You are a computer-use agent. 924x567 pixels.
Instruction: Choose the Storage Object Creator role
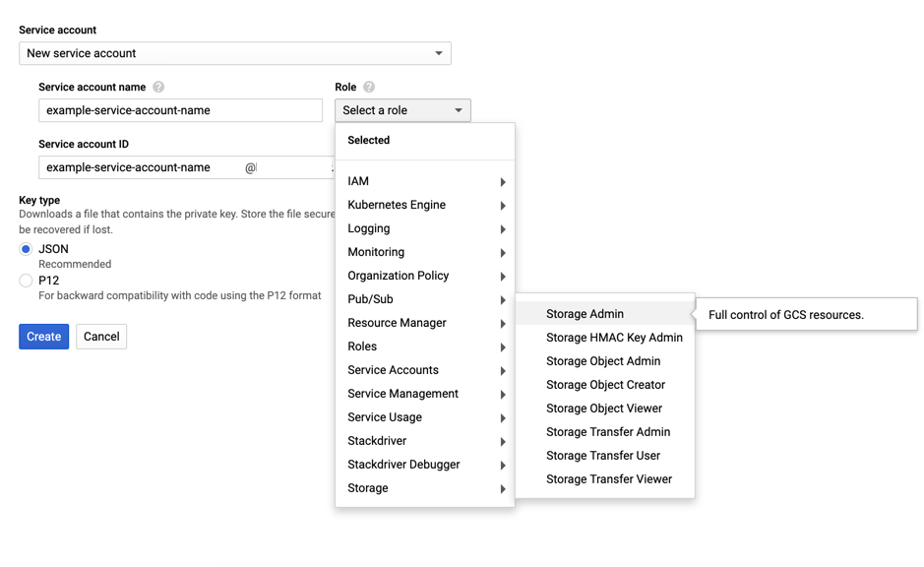tap(605, 385)
